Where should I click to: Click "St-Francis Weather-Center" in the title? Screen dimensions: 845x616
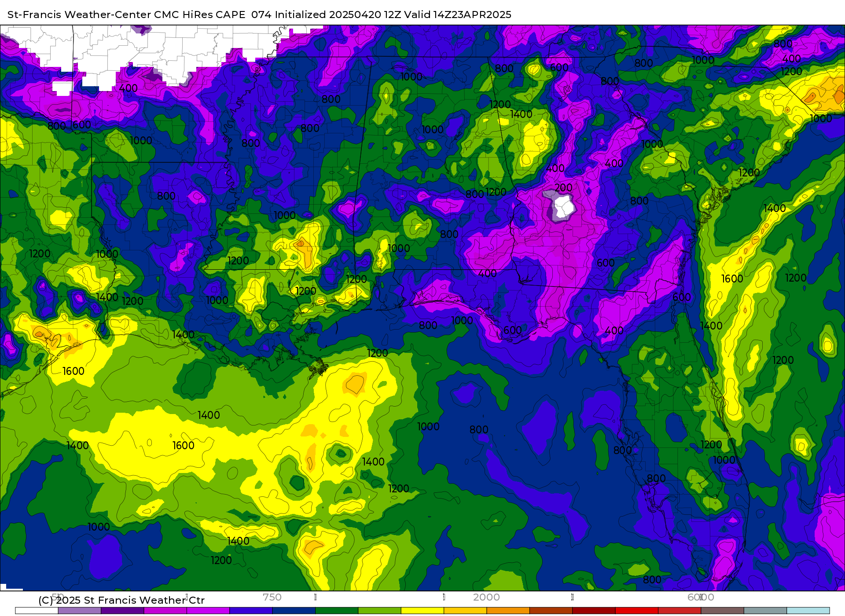(79, 15)
